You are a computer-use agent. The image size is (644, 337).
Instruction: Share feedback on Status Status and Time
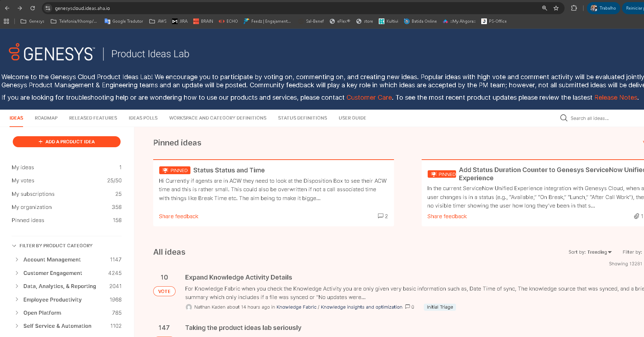pos(178,216)
